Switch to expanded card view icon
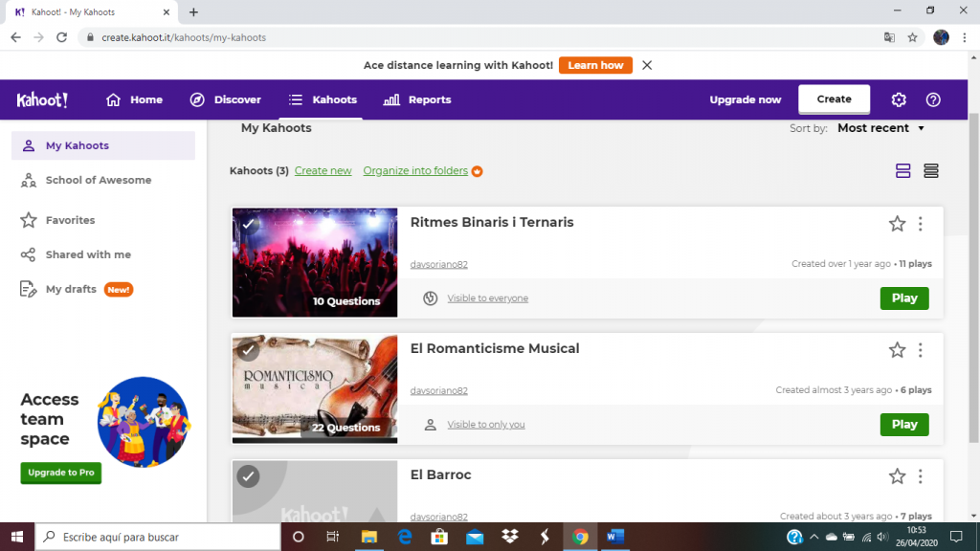 902,171
